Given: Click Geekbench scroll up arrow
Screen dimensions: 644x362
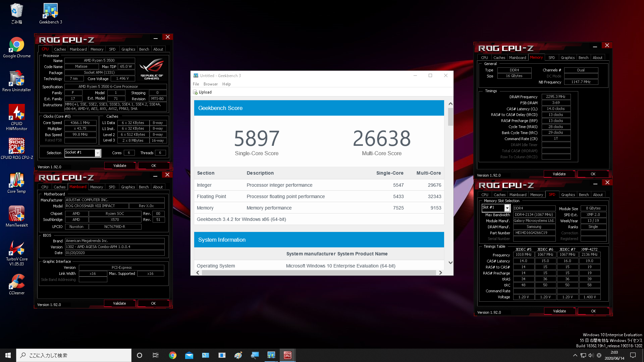Looking at the screenshot, I should pyautogui.click(x=450, y=104).
